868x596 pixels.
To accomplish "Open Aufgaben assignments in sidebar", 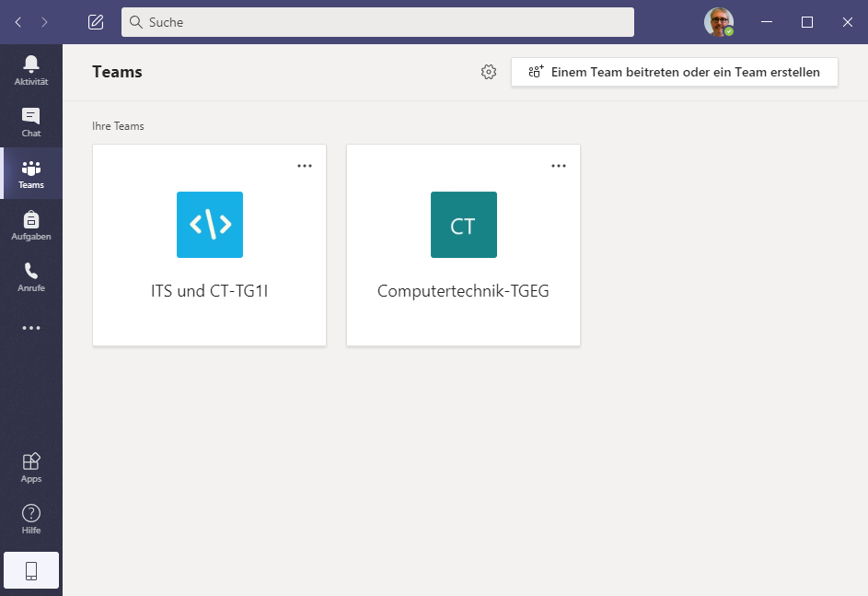I will (31, 225).
